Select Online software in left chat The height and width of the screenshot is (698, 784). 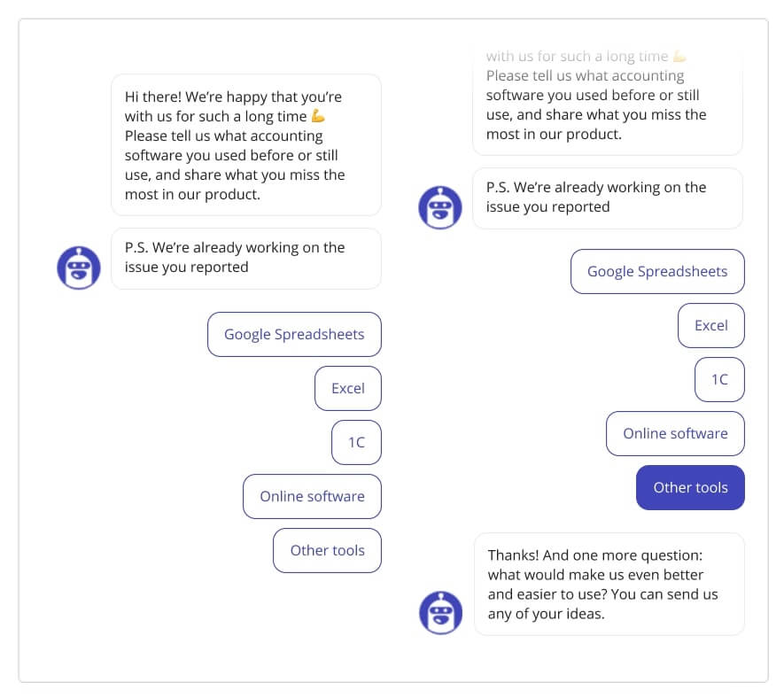point(312,497)
